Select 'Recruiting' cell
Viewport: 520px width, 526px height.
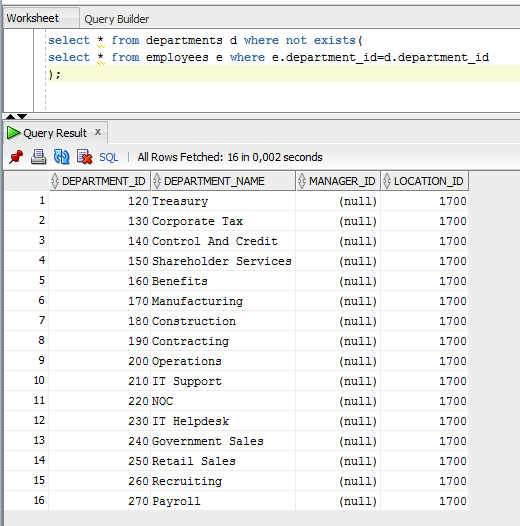coord(223,481)
